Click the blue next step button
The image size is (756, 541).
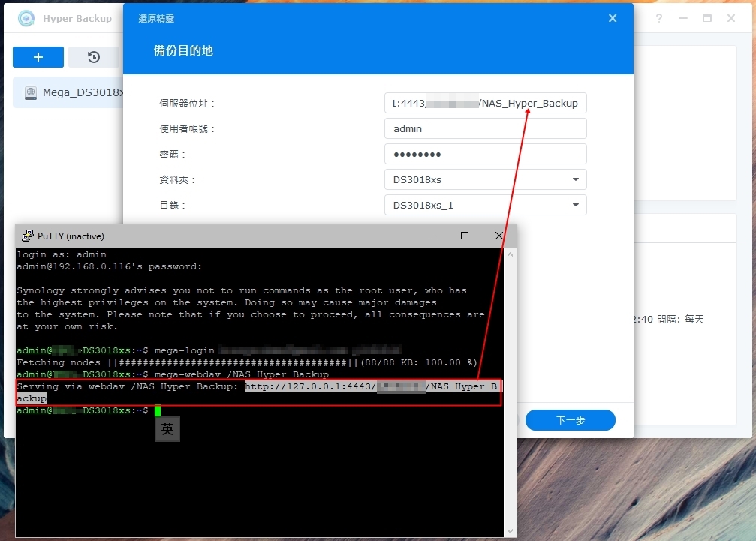(570, 420)
